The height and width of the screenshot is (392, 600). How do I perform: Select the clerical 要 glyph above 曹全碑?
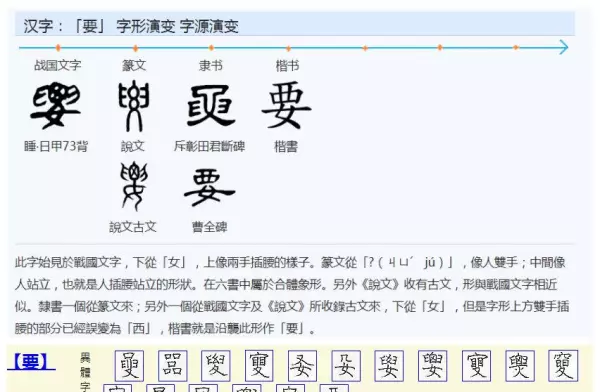(x=210, y=188)
